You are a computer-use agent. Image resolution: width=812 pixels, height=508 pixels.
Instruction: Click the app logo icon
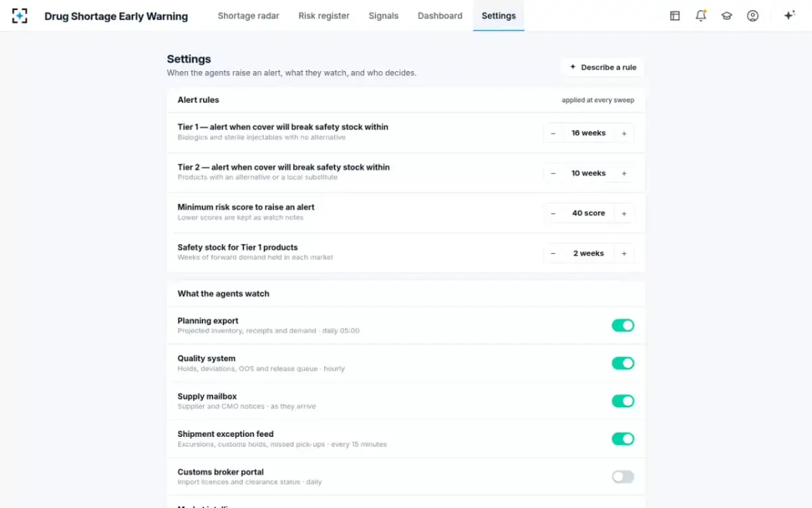pos(20,16)
